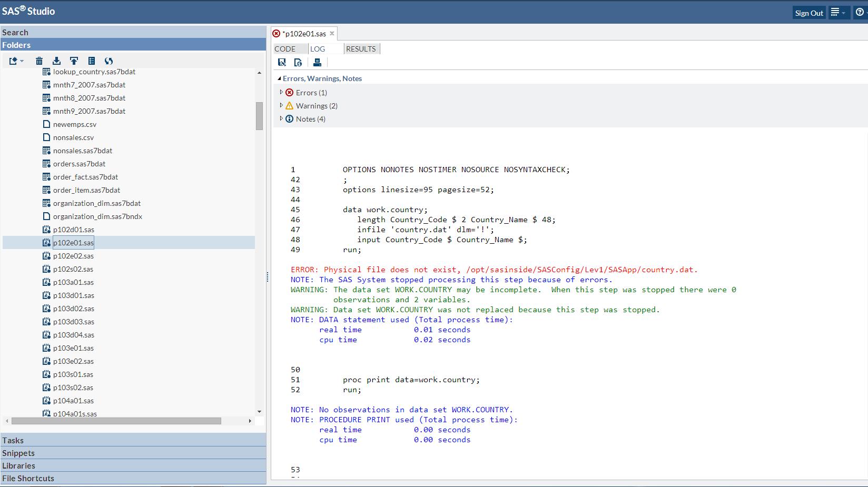Print the SAS log
This screenshot has height=487, width=868.
317,62
